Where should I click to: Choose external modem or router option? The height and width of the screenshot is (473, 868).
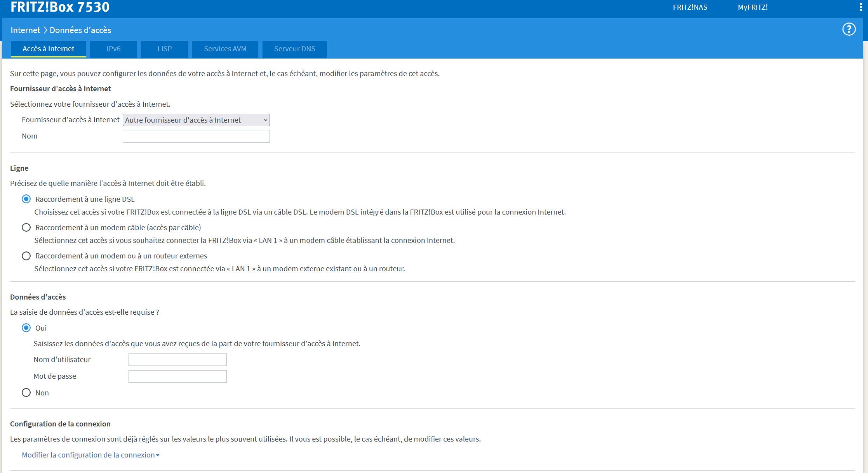[x=26, y=256]
